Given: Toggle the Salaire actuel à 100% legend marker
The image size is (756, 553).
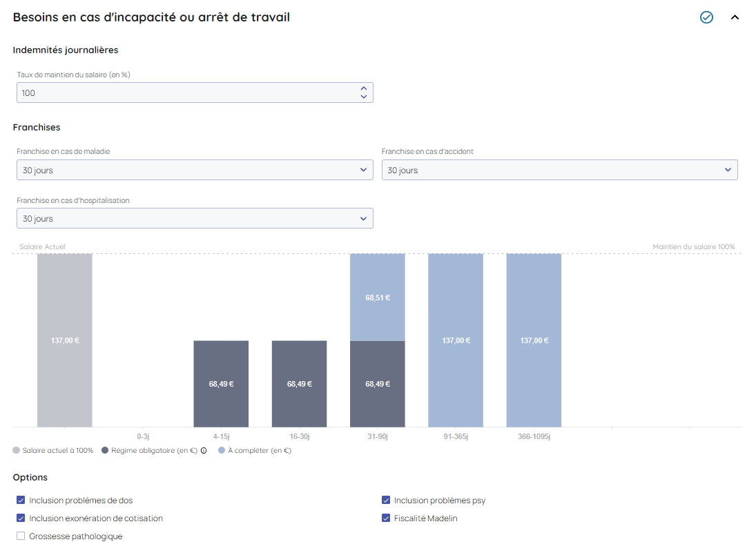Looking at the screenshot, I should coord(17,451).
